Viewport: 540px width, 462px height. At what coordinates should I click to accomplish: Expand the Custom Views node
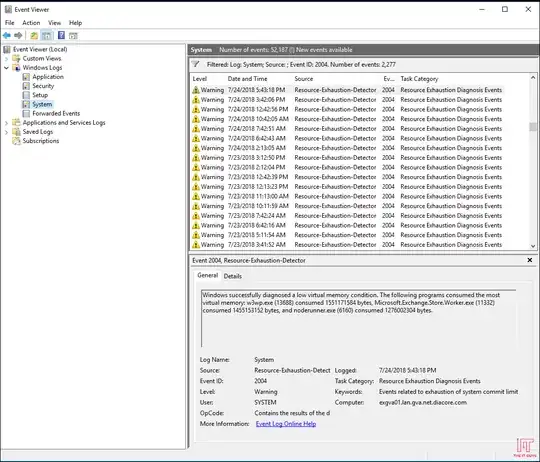point(6,59)
